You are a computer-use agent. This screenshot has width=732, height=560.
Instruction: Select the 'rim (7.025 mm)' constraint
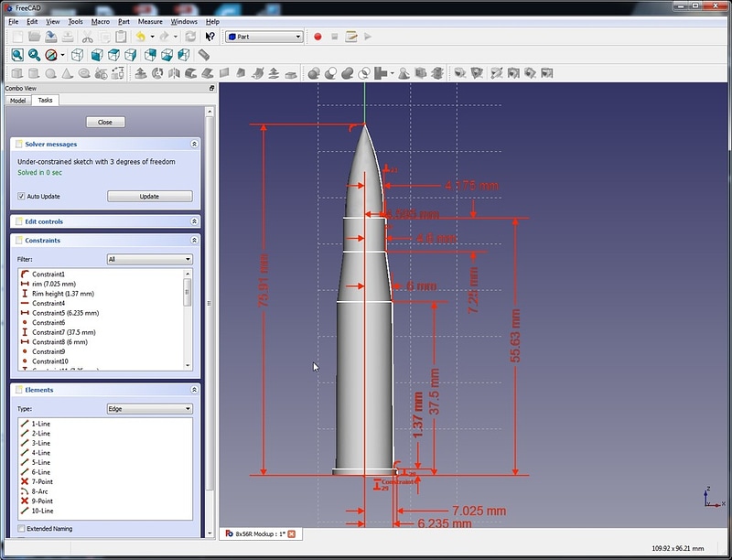pos(54,284)
